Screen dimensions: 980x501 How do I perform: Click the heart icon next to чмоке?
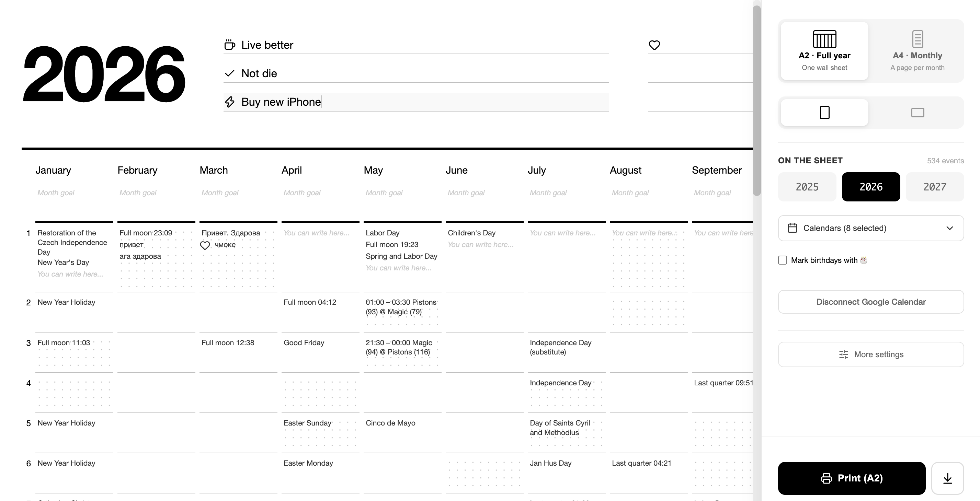(205, 246)
